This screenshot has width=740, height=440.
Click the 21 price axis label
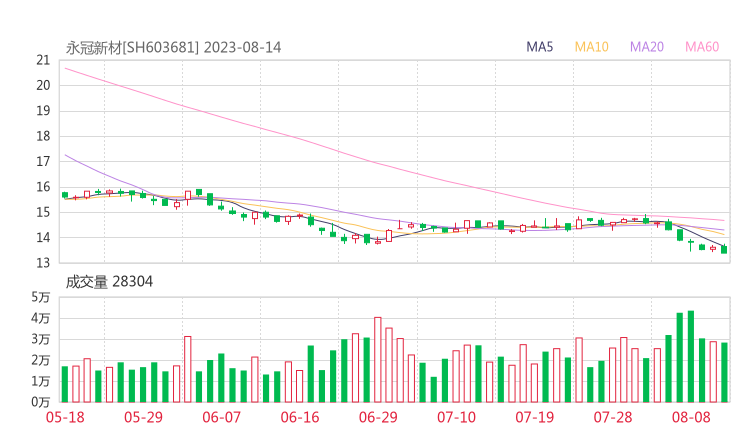pyautogui.click(x=43, y=60)
